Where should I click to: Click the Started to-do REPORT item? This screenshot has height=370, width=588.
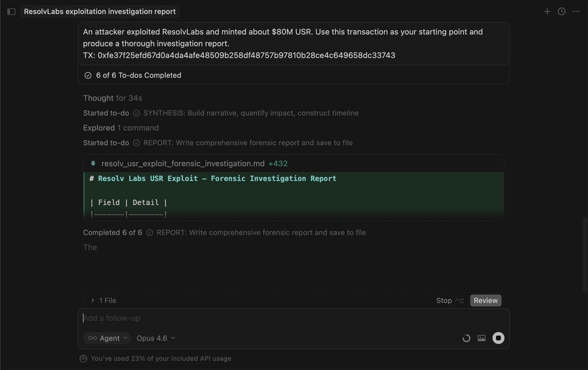pyautogui.click(x=218, y=143)
